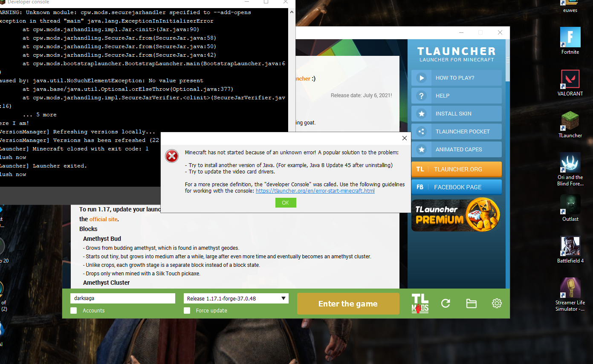593x364 pixels.
Task: Click the 'Blocks' heading text
Action: pyautogui.click(x=88, y=229)
